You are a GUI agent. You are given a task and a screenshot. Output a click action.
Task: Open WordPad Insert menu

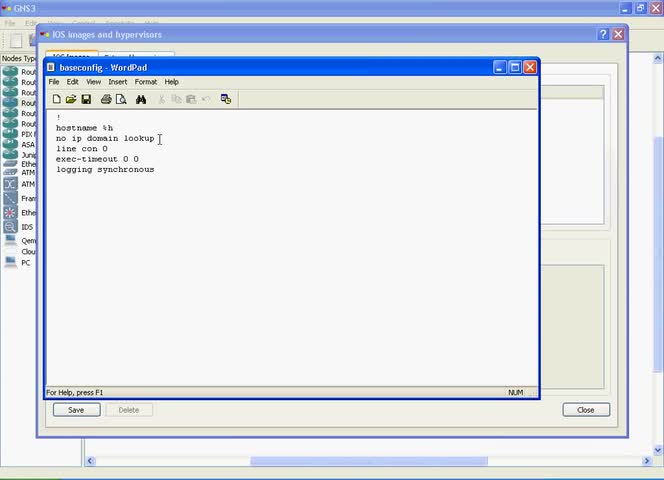point(118,82)
